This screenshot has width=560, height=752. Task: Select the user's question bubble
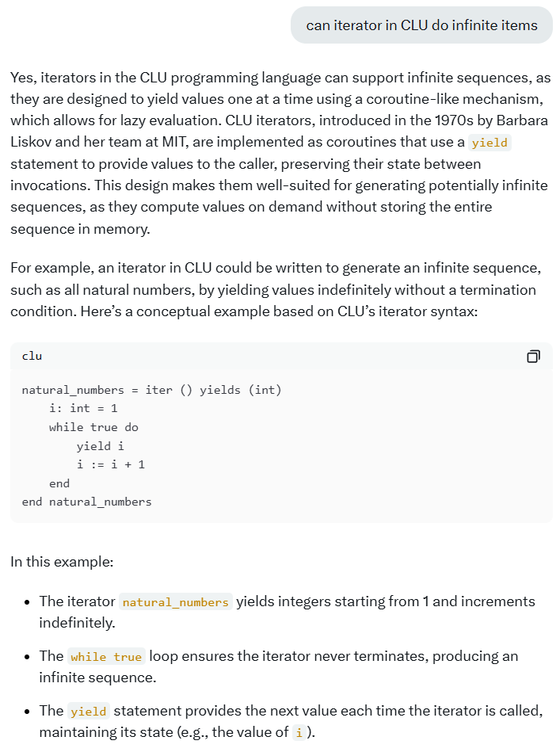[x=421, y=25]
